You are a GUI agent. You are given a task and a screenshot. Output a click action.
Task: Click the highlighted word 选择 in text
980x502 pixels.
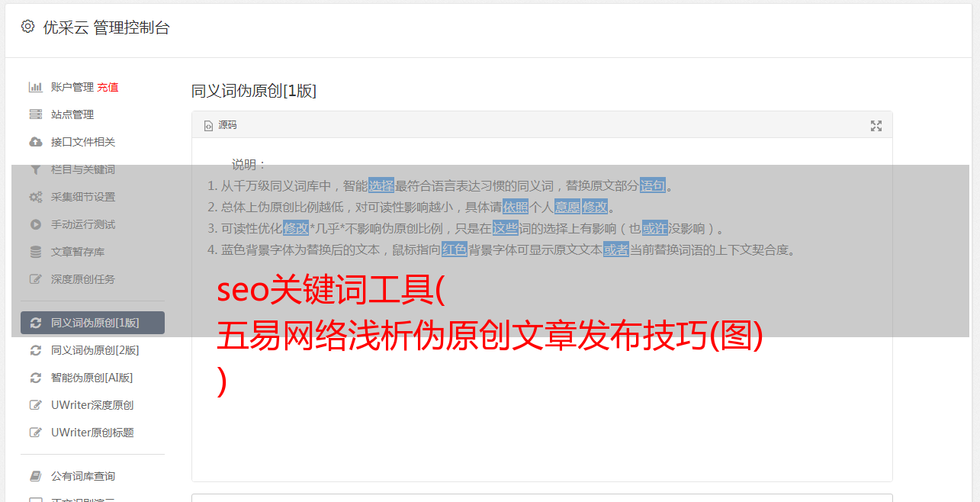point(381,185)
